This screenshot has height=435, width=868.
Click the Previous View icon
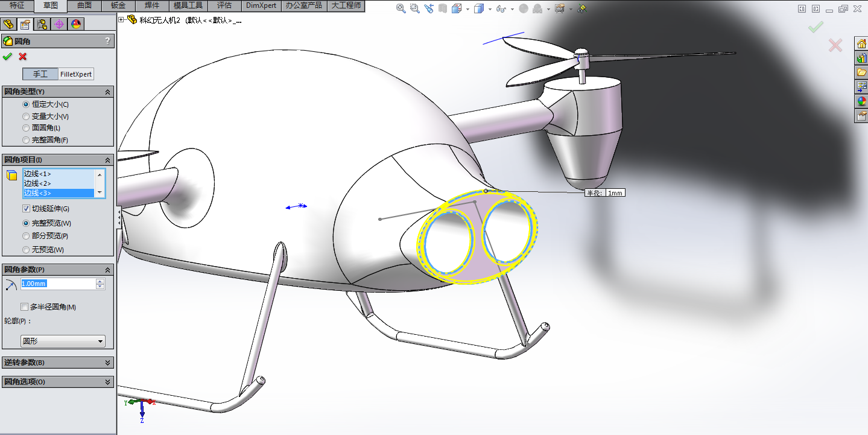tap(429, 8)
